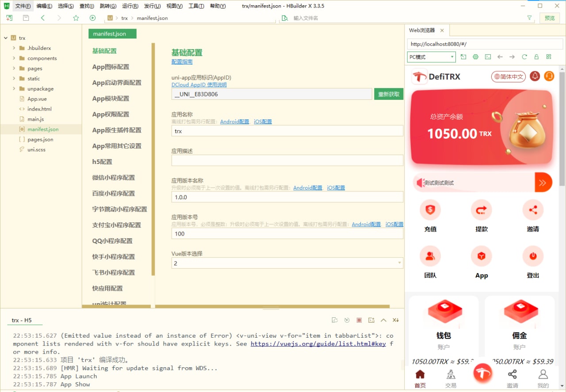Star the current file with favorite icon
The image size is (566, 392).
tap(76, 18)
